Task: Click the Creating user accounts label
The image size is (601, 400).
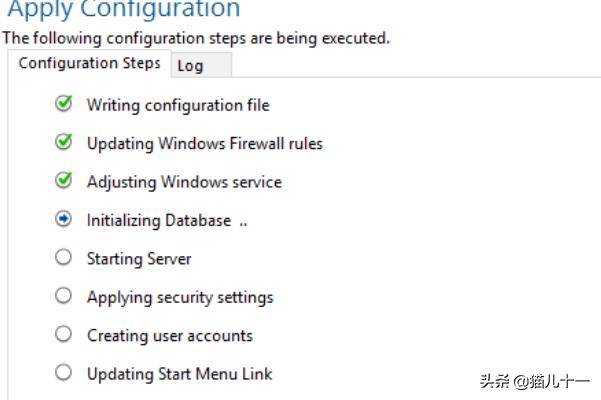Action: click(x=170, y=336)
